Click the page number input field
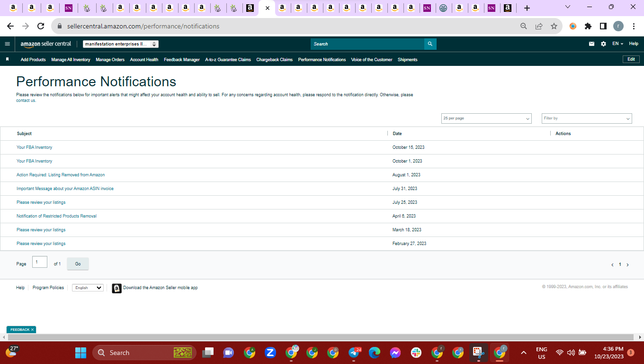The width and height of the screenshot is (644, 364). 40,262
